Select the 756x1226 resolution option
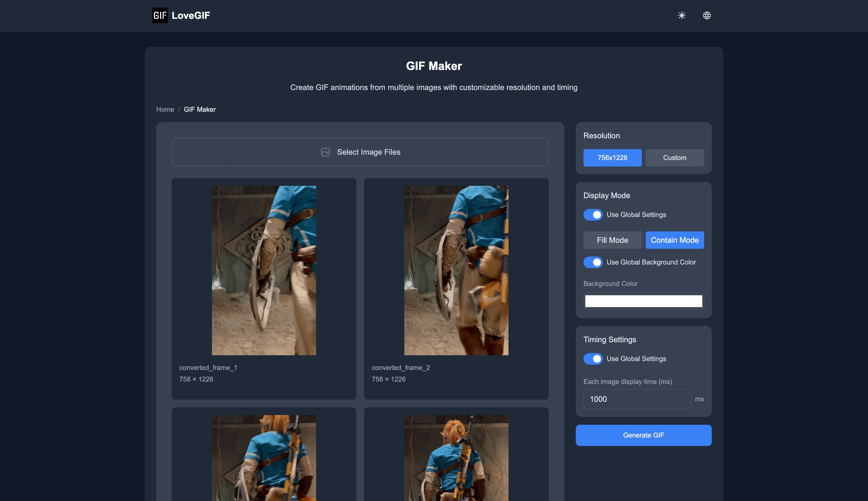 (x=612, y=158)
